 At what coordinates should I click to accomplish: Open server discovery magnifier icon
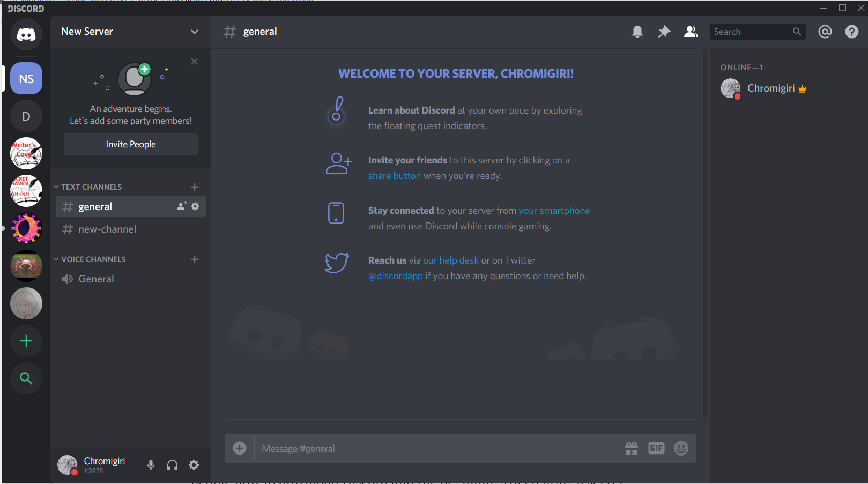click(x=26, y=378)
